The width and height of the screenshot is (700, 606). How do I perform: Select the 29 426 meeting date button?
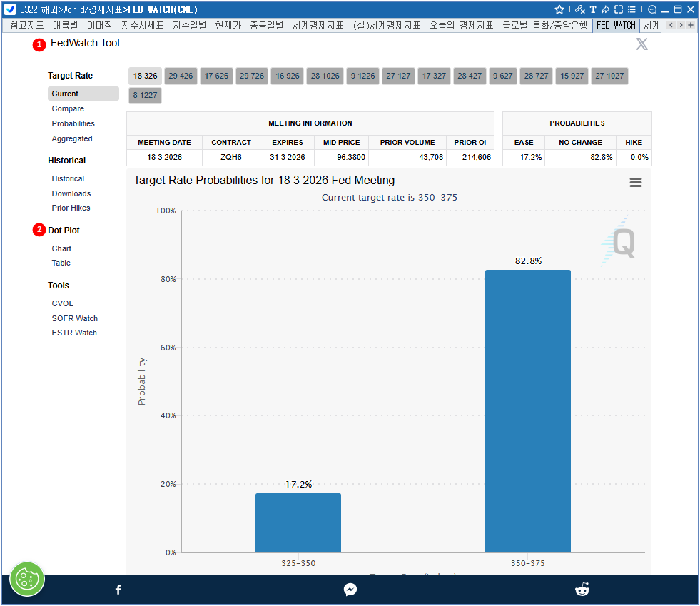pyautogui.click(x=181, y=76)
